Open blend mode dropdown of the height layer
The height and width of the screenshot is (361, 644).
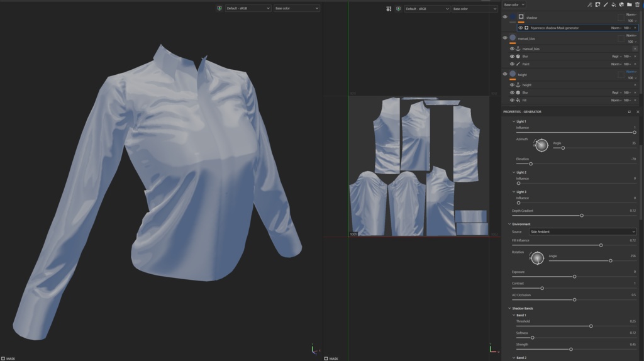tap(631, 72)
